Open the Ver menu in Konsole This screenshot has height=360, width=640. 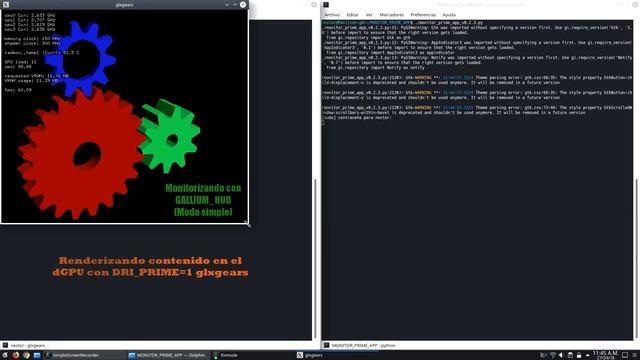(x=369, y=15)
